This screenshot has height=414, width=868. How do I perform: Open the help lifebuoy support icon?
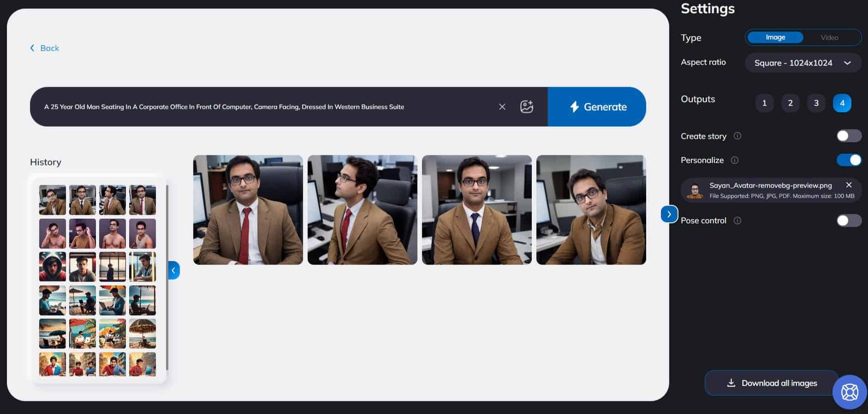pyautogui.click(x=850, y=392)
